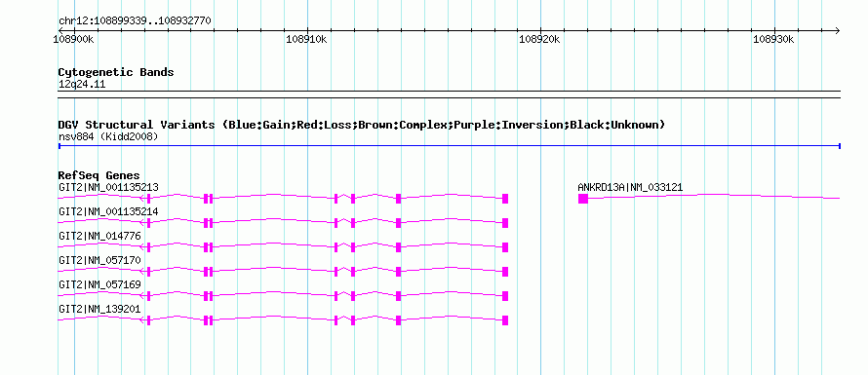Click the 108900k ruler tick label
Image resolution: width=868 pixels, height=375 pixels.
click(x=73, y=39)
